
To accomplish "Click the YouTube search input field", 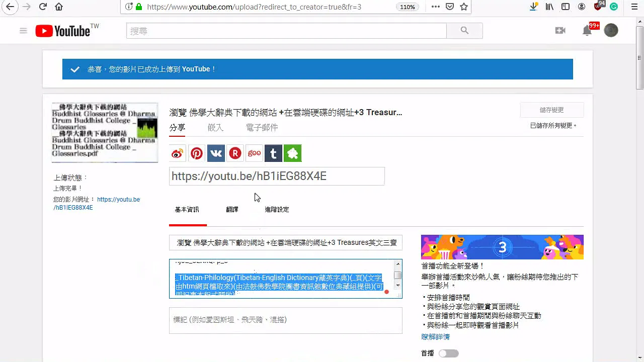I will coord(286,31).
